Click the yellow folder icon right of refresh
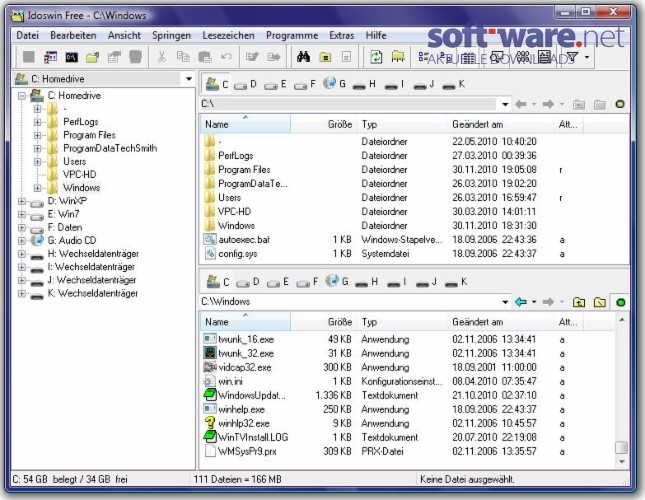The height and width of the screenshot is (500, 645). tap(398, 57)
